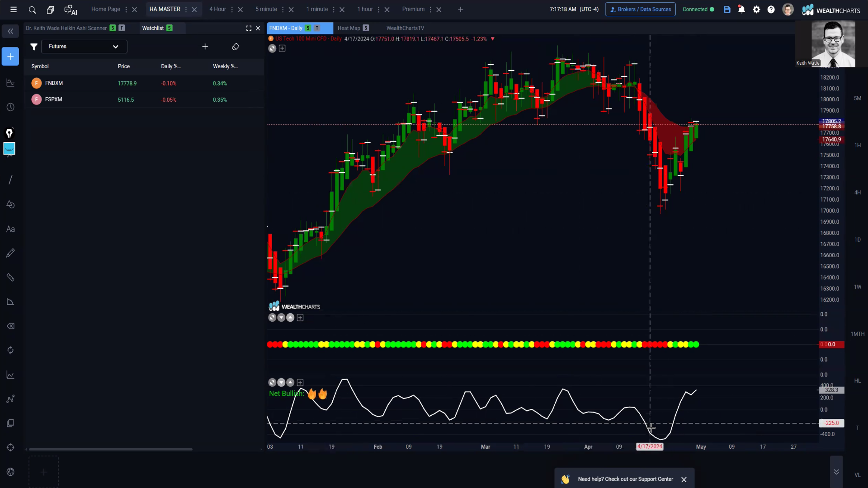Viewport: 868px width, 488px height.
Task: Toggle main chart indicator visibility icon
Action: (272, 48)
